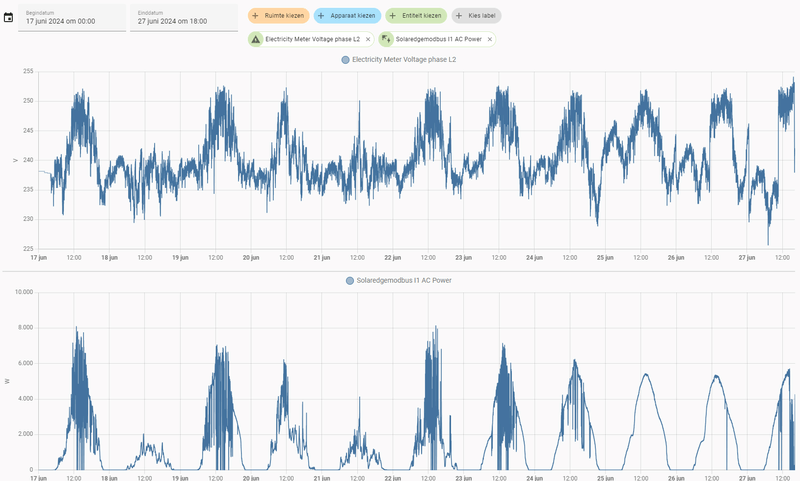This screenshot has height=481, width=800.
Task: Open the Entiteit kiezen picker
Action: (x=416, y=16)
